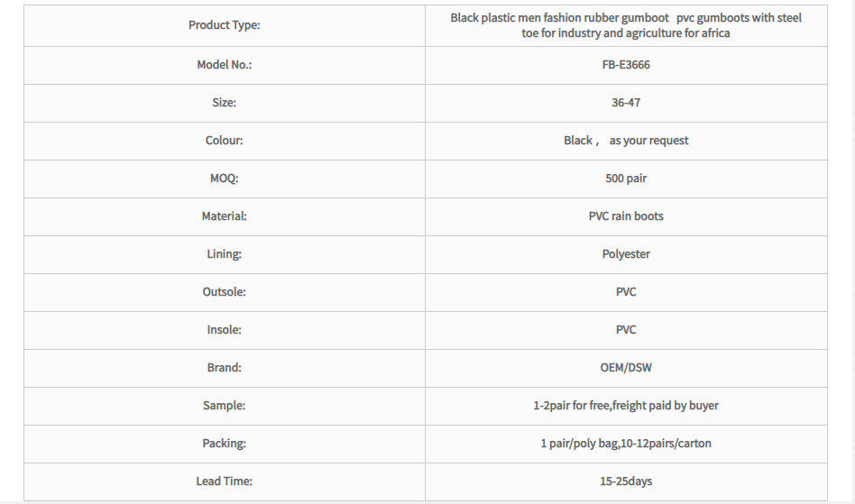855x504 pixels.
Task: Click the Lead Time label cell
Action: coord(224,481)
